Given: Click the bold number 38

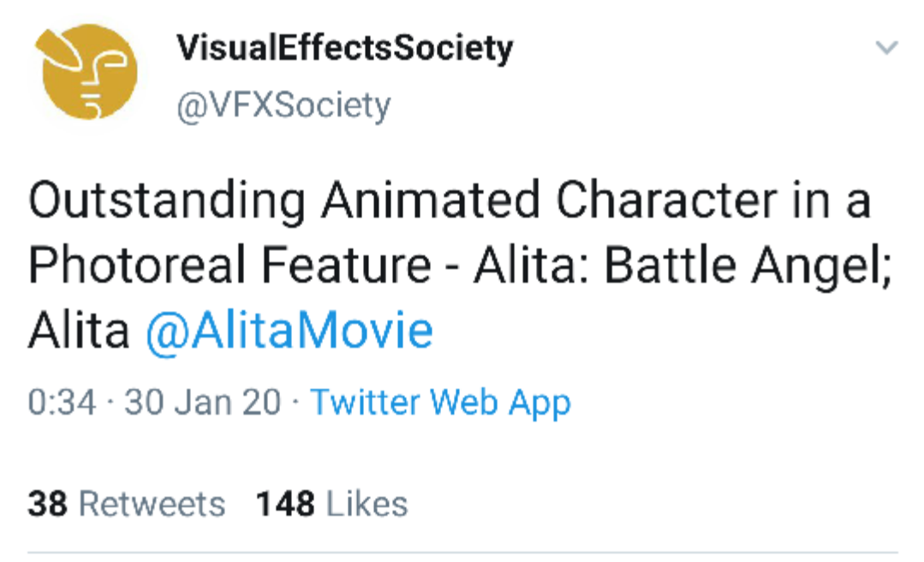Looking at the screenshot, I should pyautogui.click(x=46, y=504).
